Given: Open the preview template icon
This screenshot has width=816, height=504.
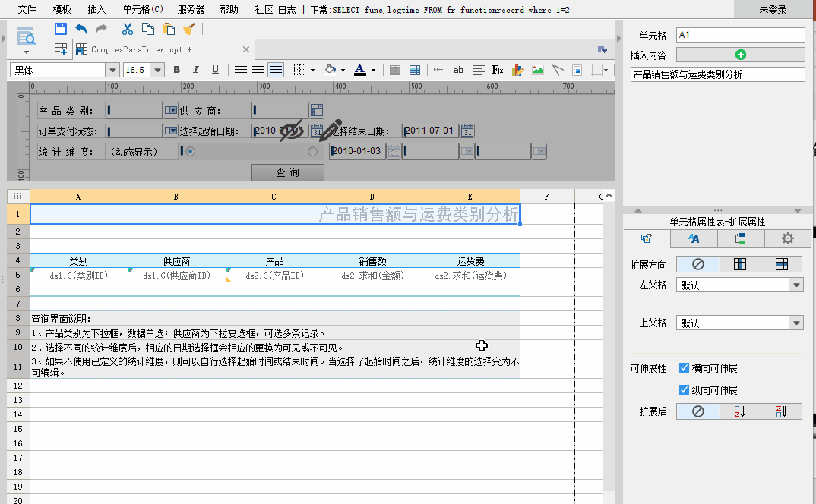Looking at the screenshot, I should pyautogui.click(x=26, y=37).
